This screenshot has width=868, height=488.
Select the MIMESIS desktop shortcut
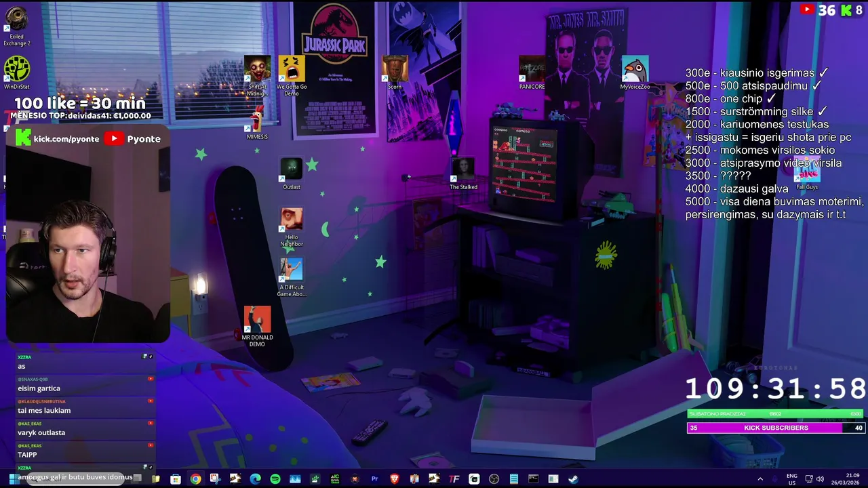pyautogui.click(x=257, y=123)
